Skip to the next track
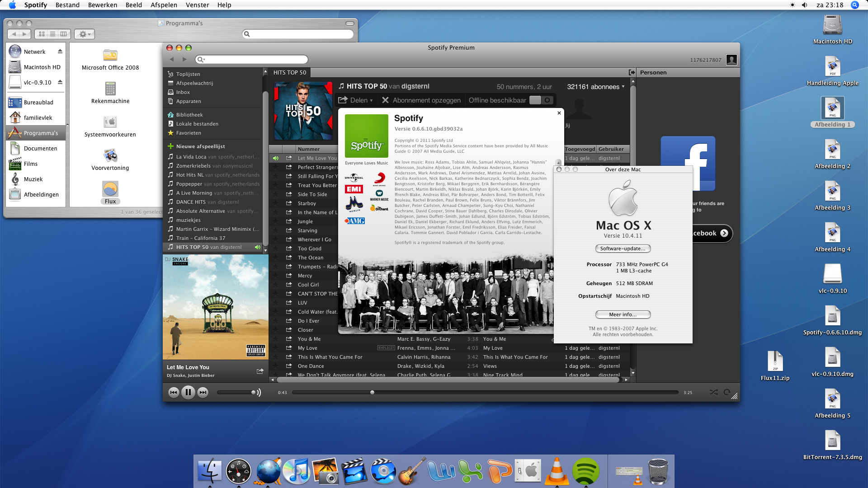Viewport: 868px width, 488px height. [203, 392]
